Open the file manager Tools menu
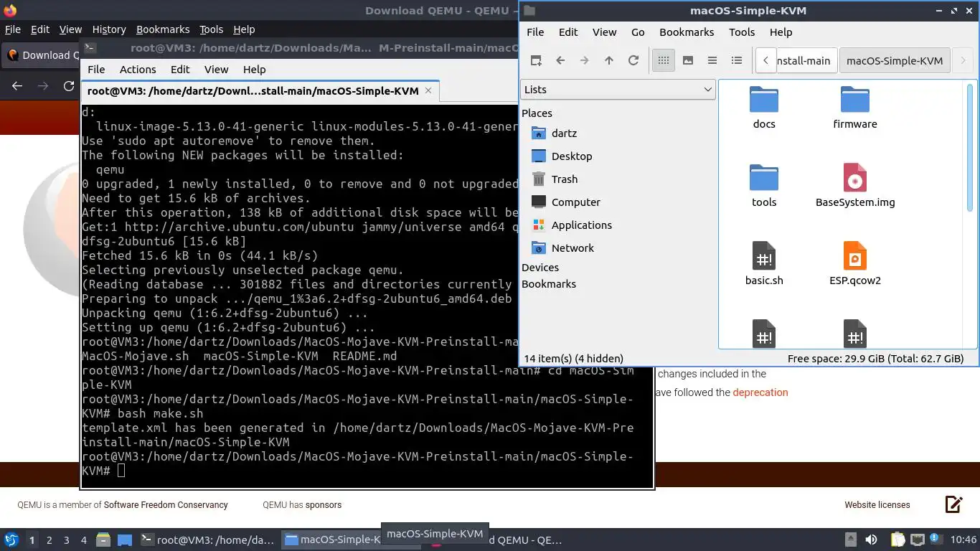The width and height of the screenshot is (980, 551). pos(742,32)
